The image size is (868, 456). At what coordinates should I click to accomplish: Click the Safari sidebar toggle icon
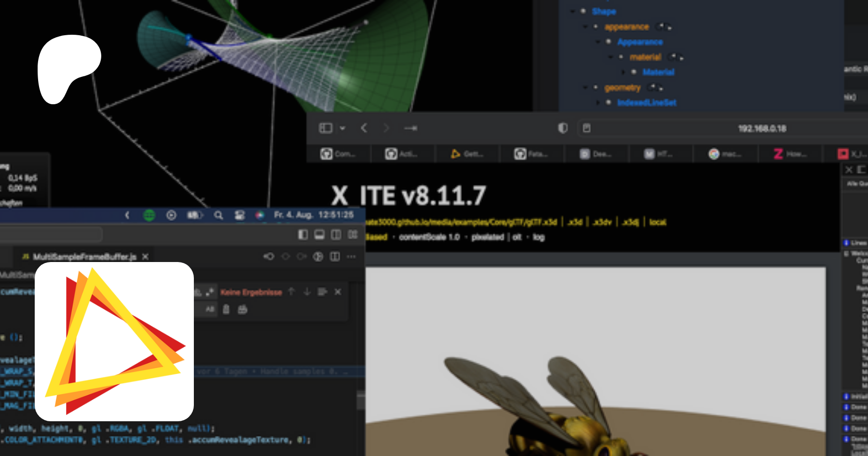click(x=326, y=128)
